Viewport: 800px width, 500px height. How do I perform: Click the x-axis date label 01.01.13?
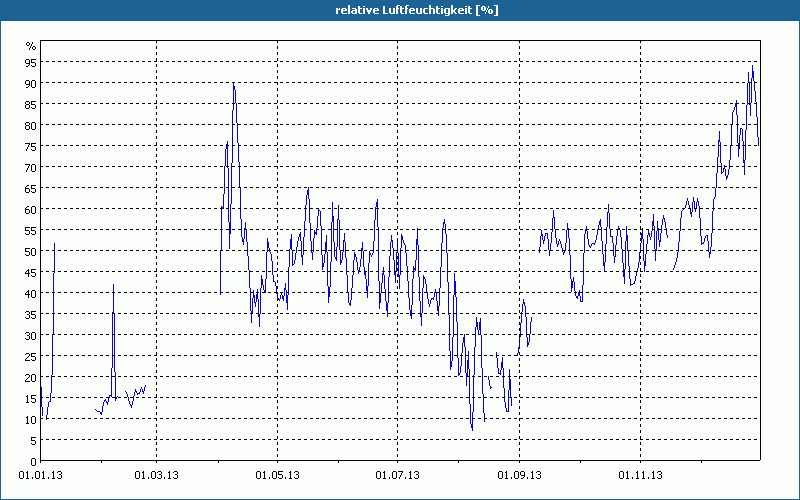[x=40, y=476]
